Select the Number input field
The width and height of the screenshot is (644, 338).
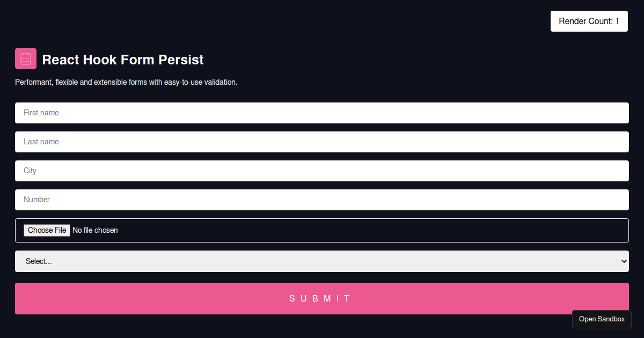click(322, 200)
